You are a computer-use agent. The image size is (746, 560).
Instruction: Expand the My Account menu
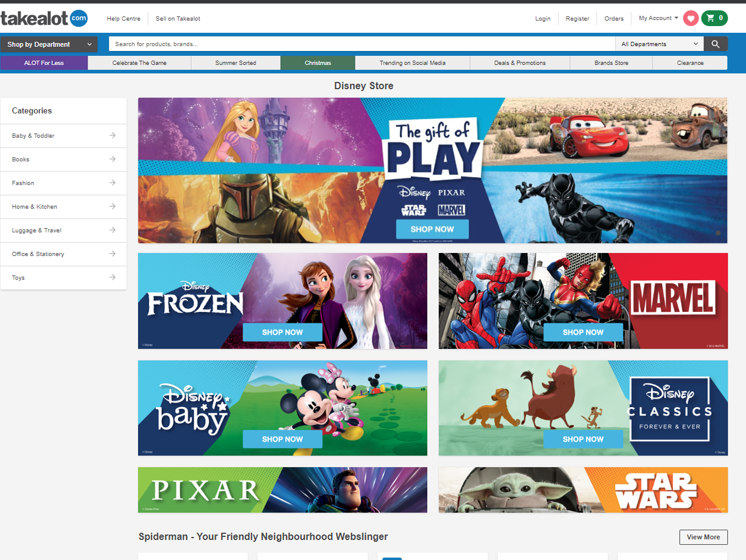659,18
